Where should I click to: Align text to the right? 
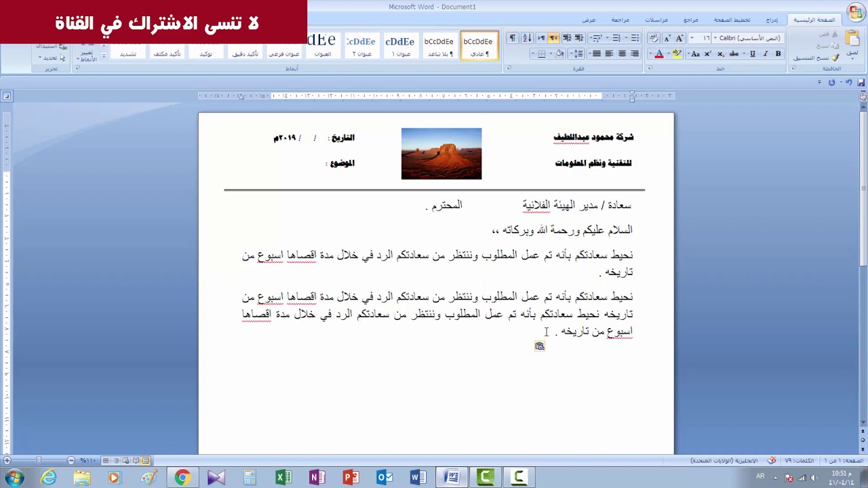tap(634, 54)
